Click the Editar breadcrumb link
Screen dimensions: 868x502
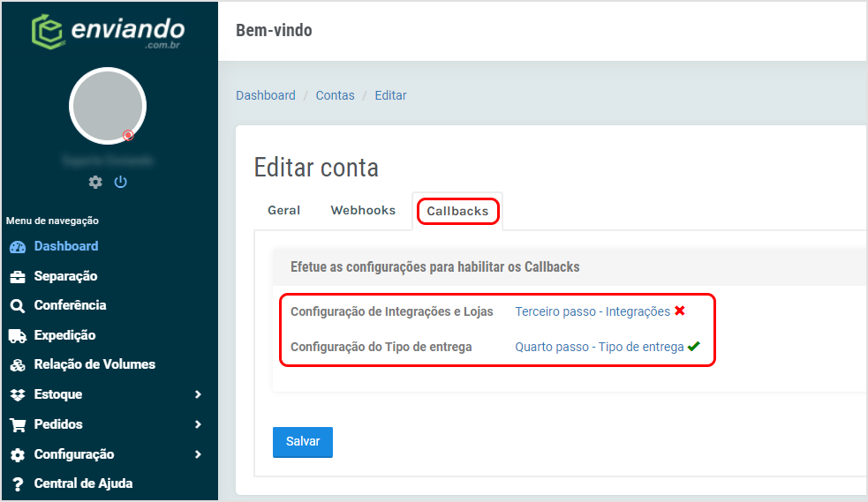[x=390, y=95]
